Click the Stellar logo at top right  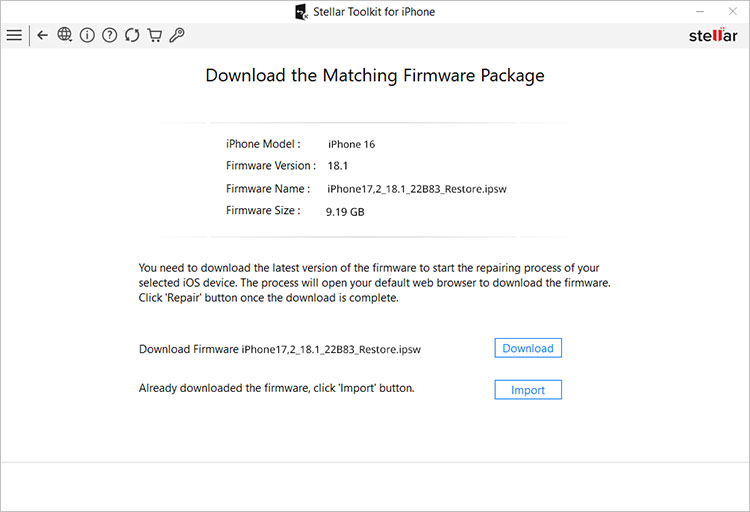(713, 35)
